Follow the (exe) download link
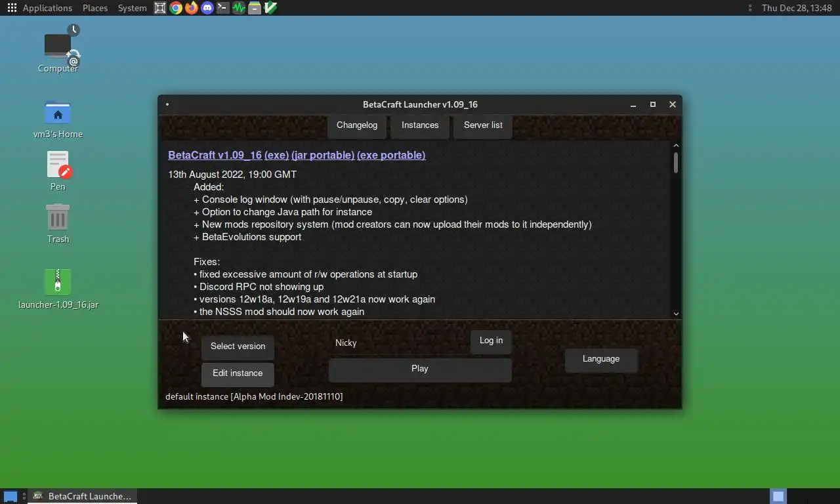 click(276, 156)
